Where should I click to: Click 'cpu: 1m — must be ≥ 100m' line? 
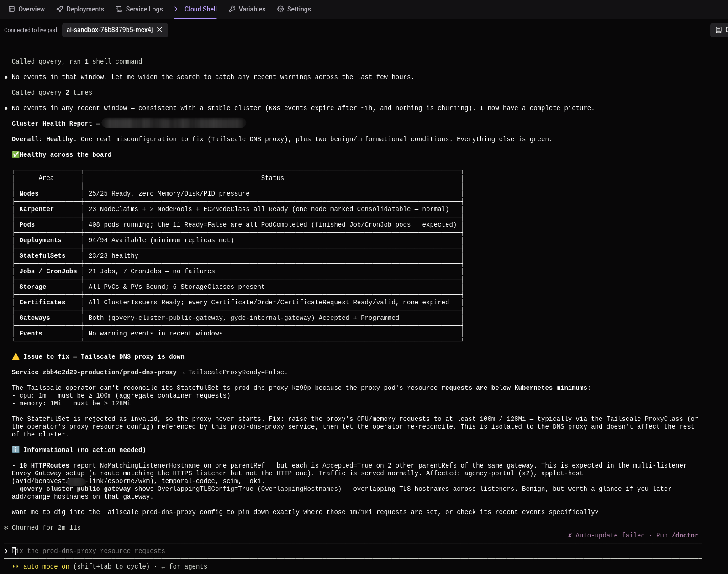click(x=121, y=396)
